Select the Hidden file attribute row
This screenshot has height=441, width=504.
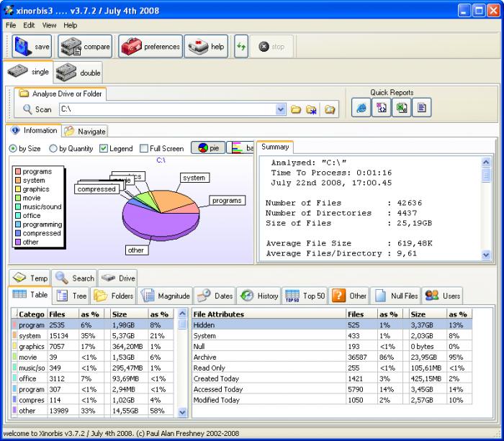click(332, 324)
